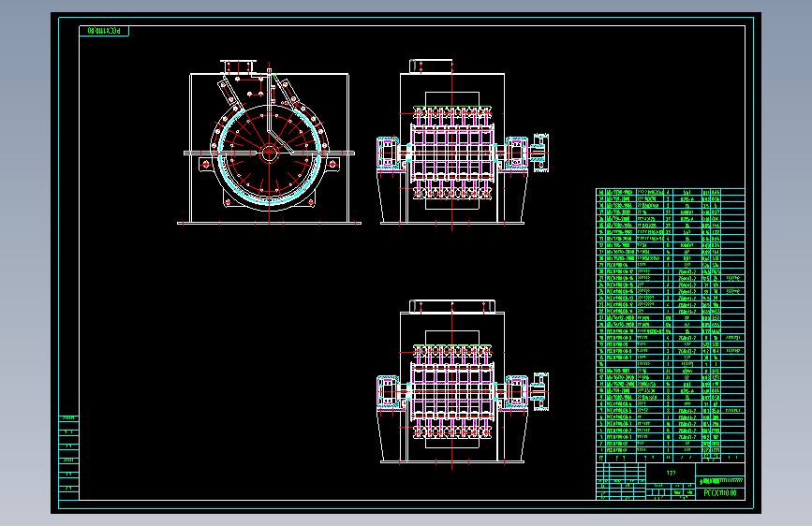Click the feed inlet flange atop the side-section view
Viewport: 812px width, 526px height.
pos(238,67)
